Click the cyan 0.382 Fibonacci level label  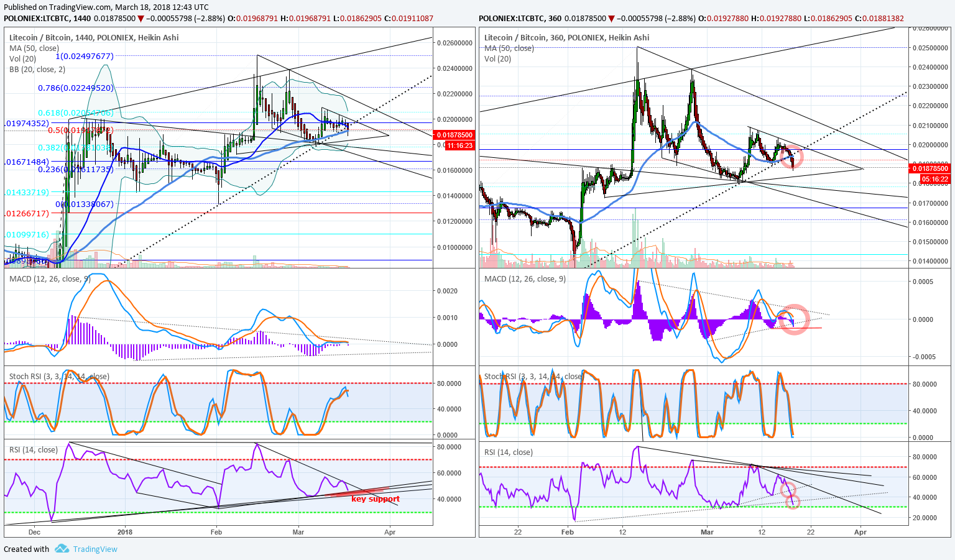[x=76, y=148]
